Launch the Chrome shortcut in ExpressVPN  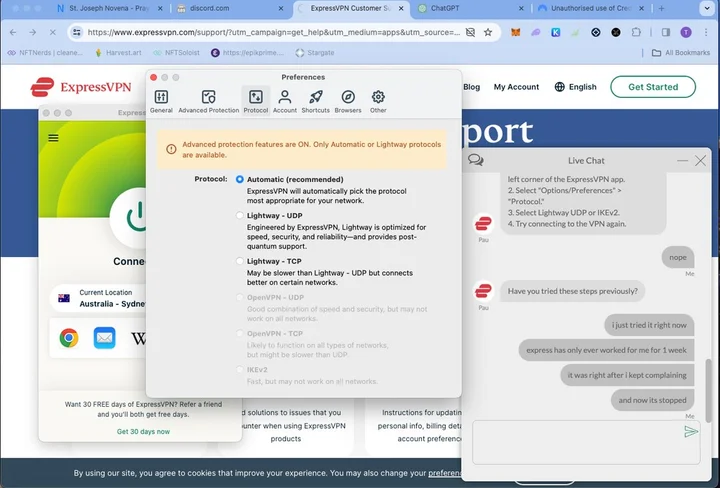pyautogui.click(x=69, y=338)
